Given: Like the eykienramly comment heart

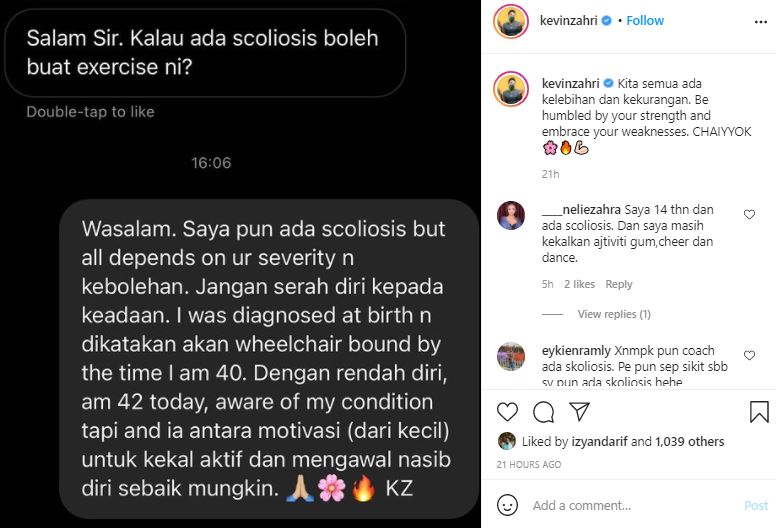Looking at the screenshot, I should [x=749, y=355].
